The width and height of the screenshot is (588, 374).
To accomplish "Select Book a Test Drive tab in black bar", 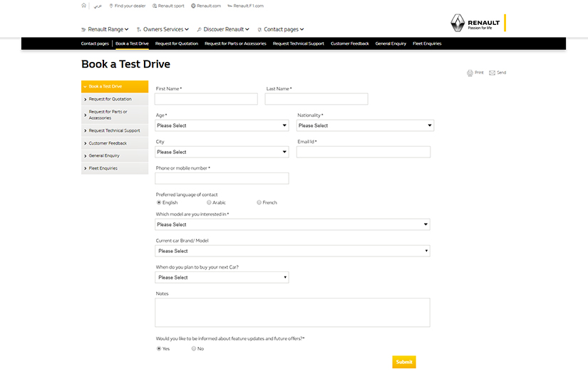I will (132, 43).
